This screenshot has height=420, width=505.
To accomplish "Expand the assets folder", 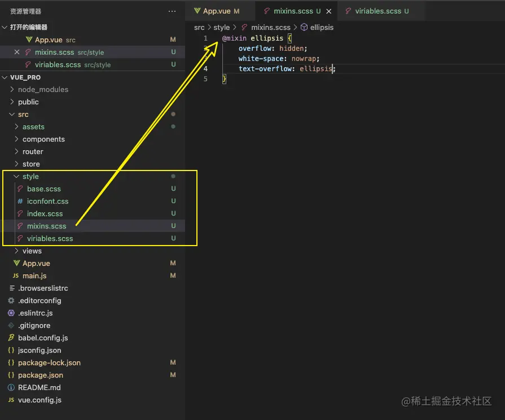I will pos(16,126).
